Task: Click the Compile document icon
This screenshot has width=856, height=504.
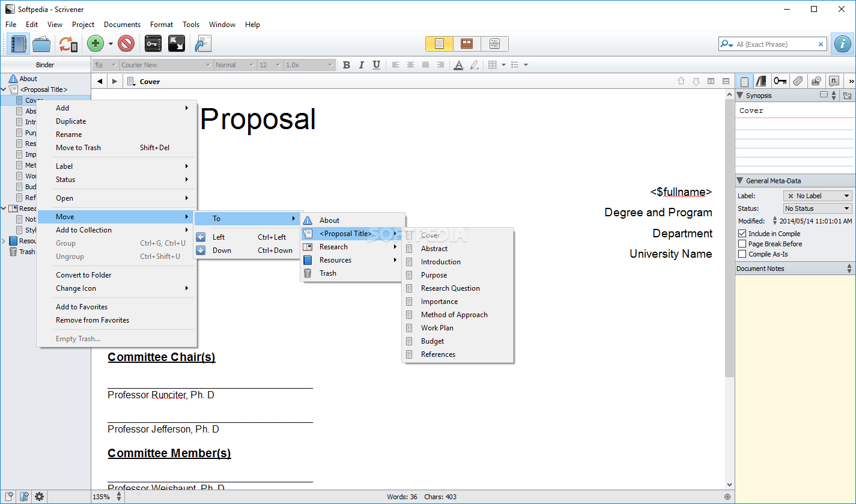Action: 204,44
